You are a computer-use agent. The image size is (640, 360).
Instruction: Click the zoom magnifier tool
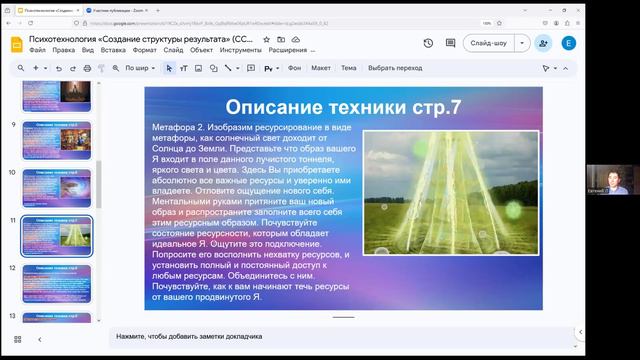pyautogui.click(x=116, y=69)
